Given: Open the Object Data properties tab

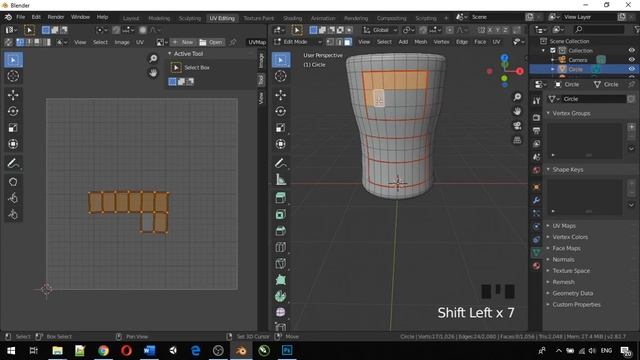Looking at the screenshot, I should pyautogui.click(x=536, y=253).
